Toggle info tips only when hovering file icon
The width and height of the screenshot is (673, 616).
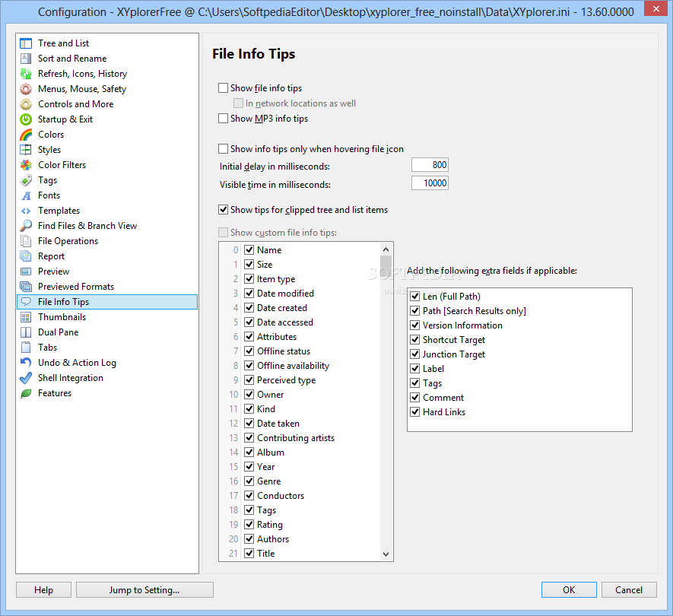point(223,149)
